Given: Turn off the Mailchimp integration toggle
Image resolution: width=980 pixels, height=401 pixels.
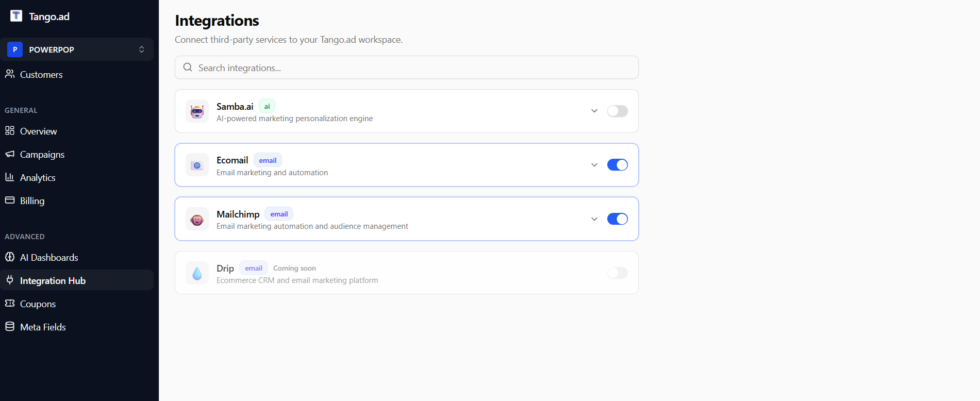Looking at the screenshot, I should (x=618, y=219).
